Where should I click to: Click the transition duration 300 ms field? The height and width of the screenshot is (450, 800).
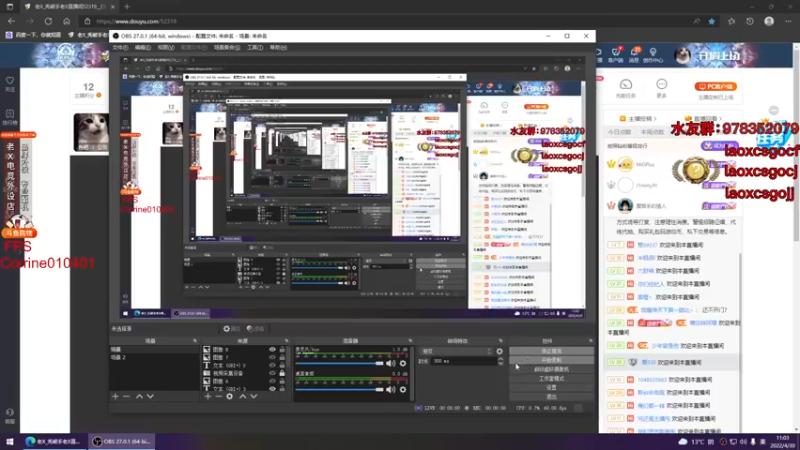tap(463, 361)
